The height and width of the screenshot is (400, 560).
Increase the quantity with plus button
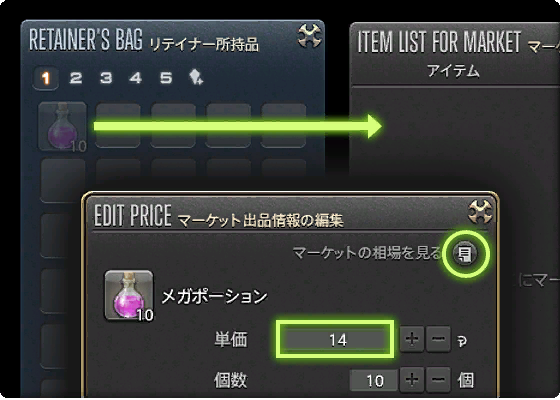click(412, 379)
